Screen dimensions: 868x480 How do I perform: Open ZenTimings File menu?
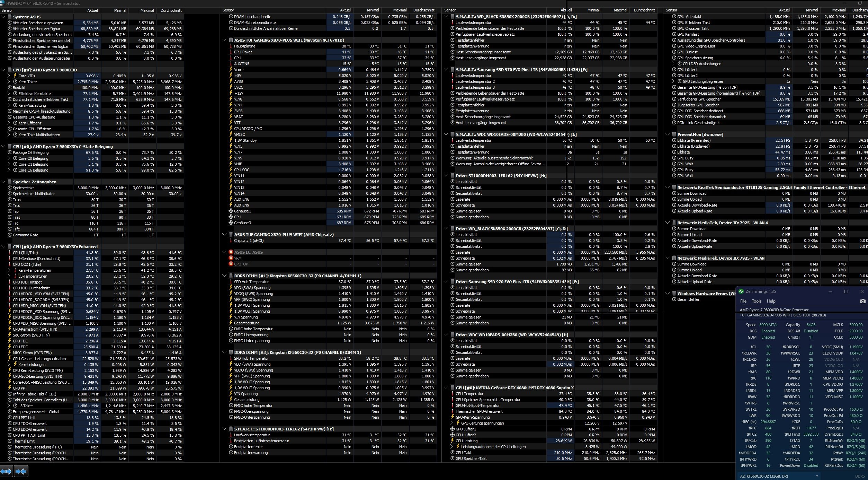743,301
